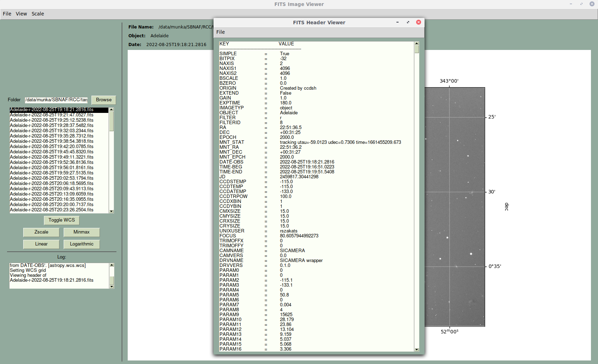Apply Zscale image scaling
The image size is (598, 364).
(41, 232)
